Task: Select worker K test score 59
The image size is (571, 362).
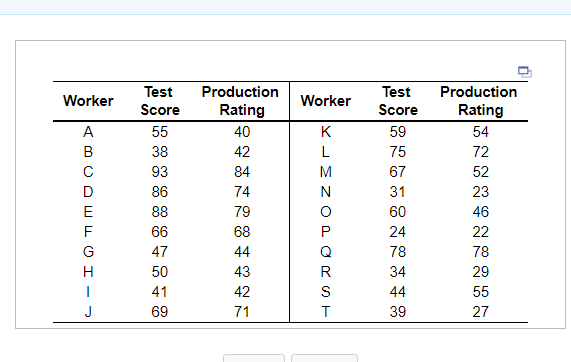Action: (398, 132)
